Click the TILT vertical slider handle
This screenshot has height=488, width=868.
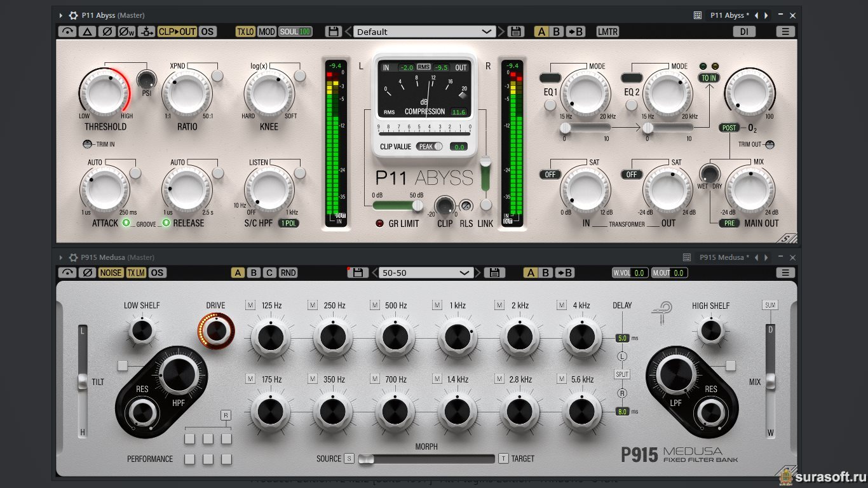pos(82,381)
